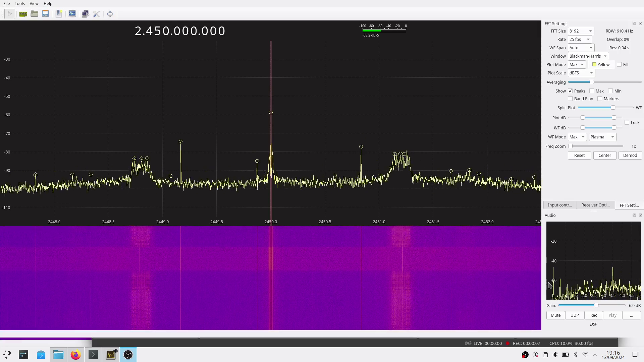
Task: Undock the Audio panel
Action: coord(634,215)
